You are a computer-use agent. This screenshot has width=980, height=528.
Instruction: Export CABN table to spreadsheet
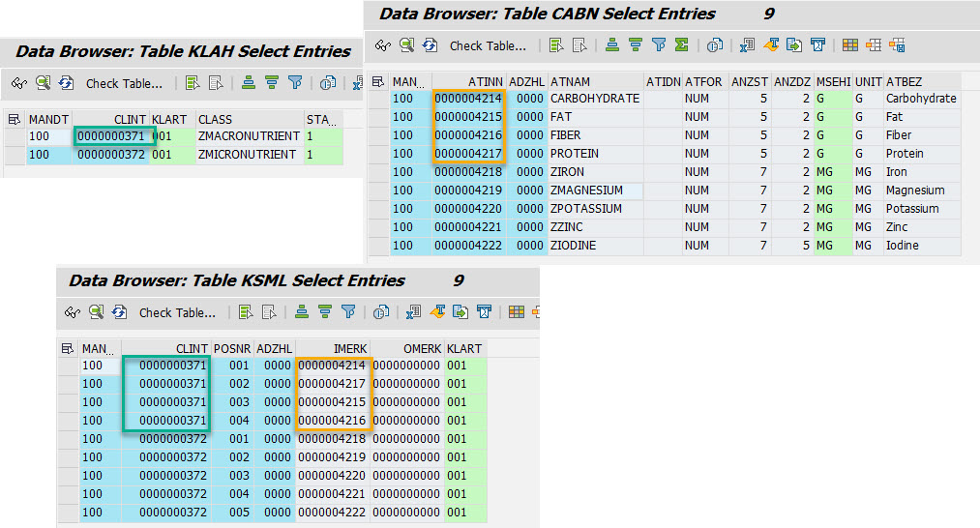pos(747,45)
